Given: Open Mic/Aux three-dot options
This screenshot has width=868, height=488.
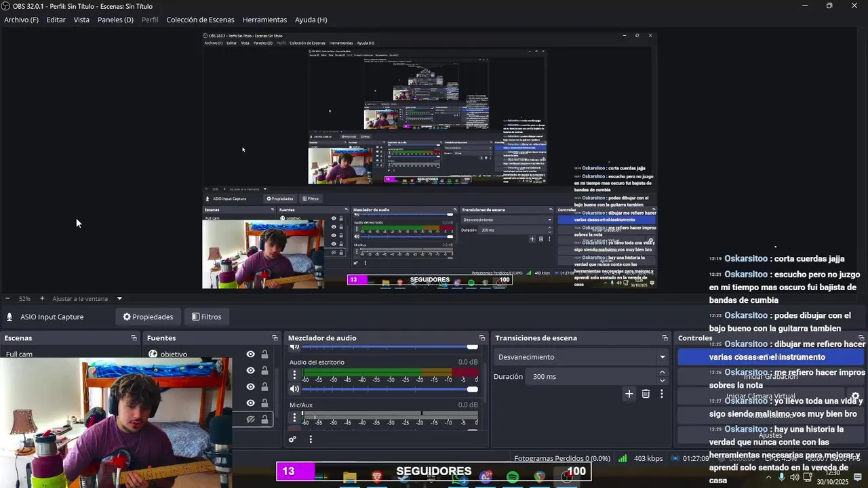Looking at the screenshot, I should click(294, 418).
